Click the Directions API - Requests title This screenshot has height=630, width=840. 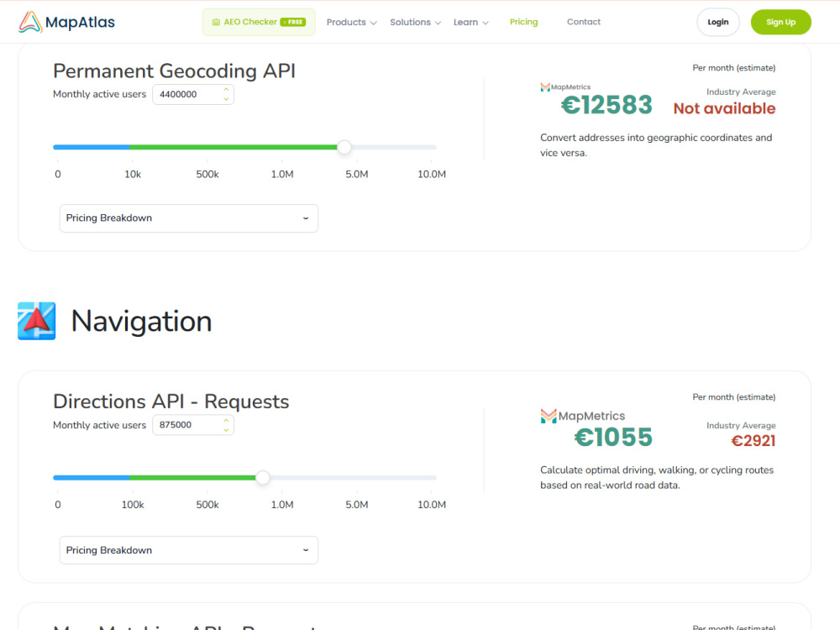pyautogui.click(x=171, y=402)
